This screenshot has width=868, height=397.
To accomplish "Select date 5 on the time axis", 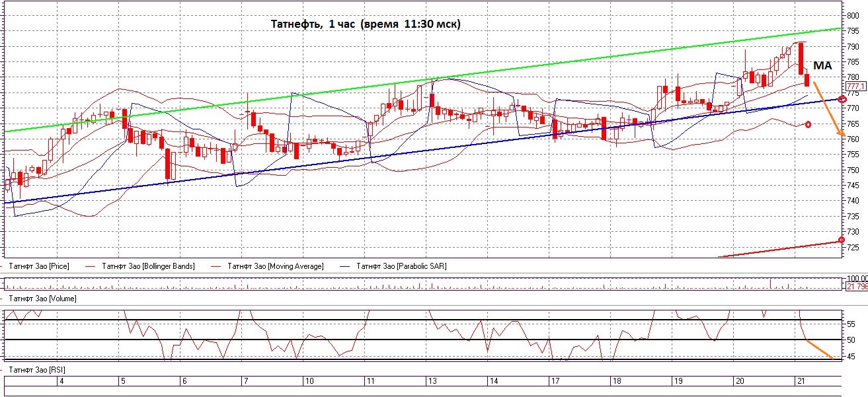I will (x=123, y=381).
